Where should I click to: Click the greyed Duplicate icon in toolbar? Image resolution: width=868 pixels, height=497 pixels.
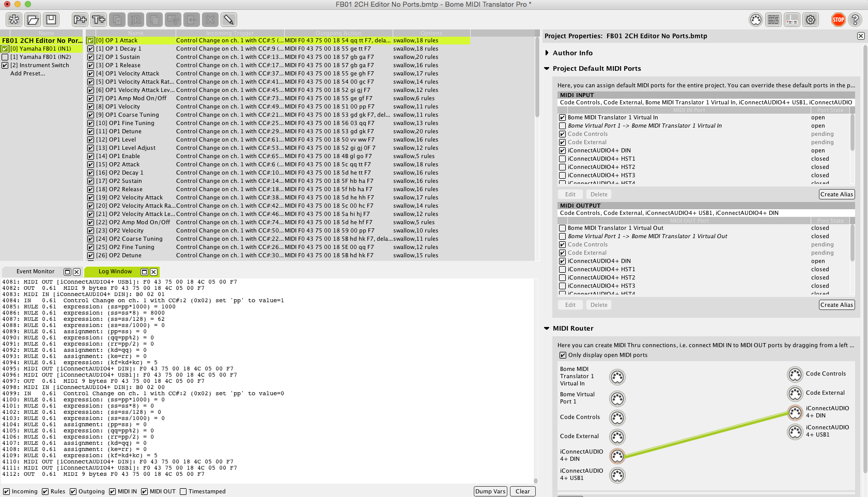pos(117,20)
